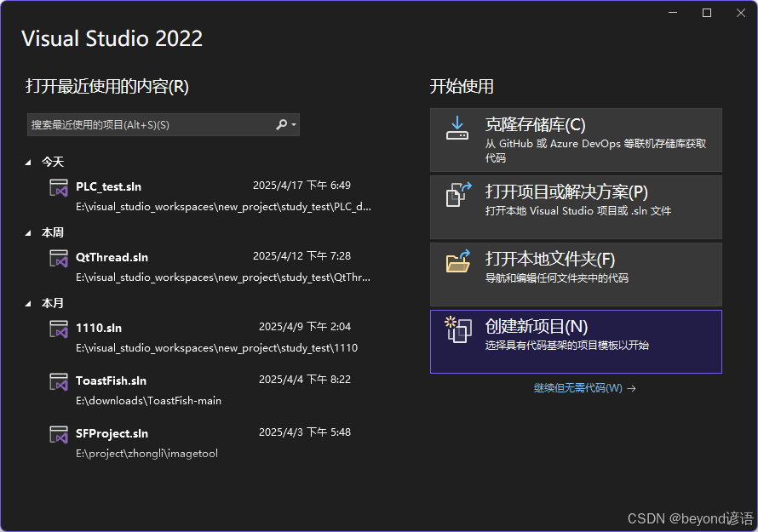This screenshot has width=758, height=532.
Task: Open recent solution ToastFish.sln
Action: [112, 380]
